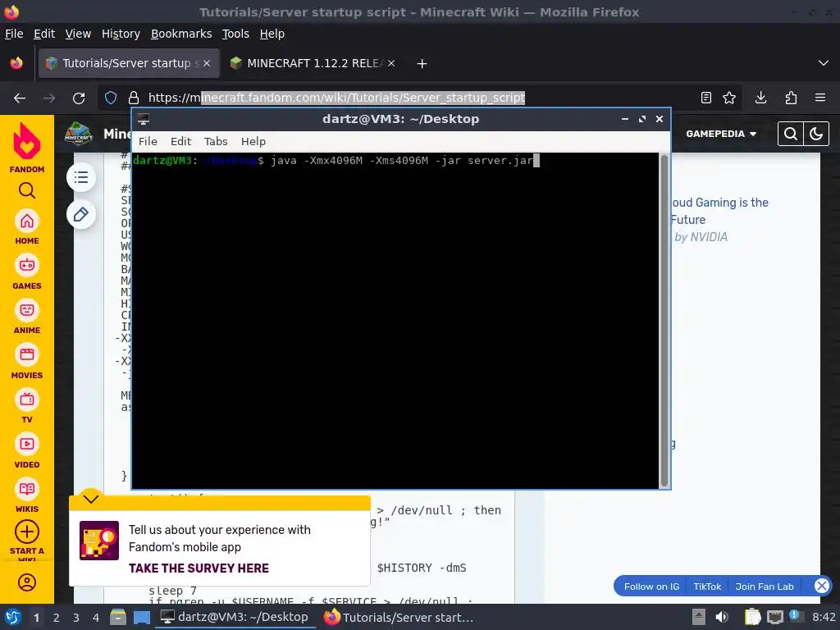The width and height of the screenshot is (840, 630).
Task: Click TAKE THE SURVEY HERE link
Action: pos(199,568)
